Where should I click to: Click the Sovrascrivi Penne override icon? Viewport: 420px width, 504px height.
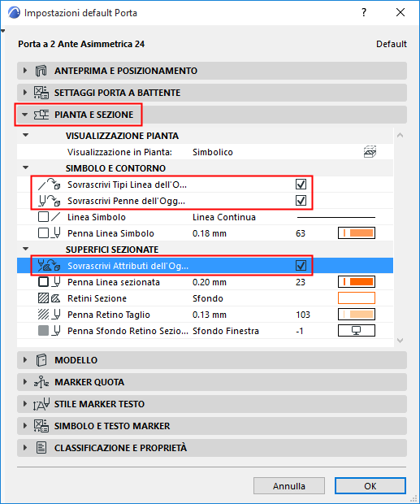pyautogui.click(x=49, y=201)
